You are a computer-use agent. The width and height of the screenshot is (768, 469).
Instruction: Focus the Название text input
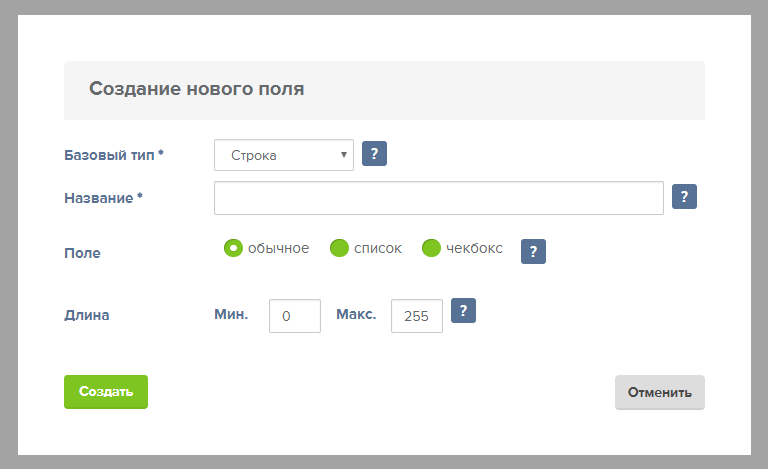coord(439,198)
